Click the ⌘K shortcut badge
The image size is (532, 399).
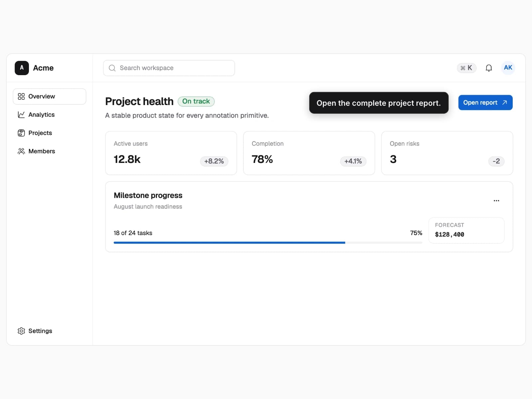[466, 68]
